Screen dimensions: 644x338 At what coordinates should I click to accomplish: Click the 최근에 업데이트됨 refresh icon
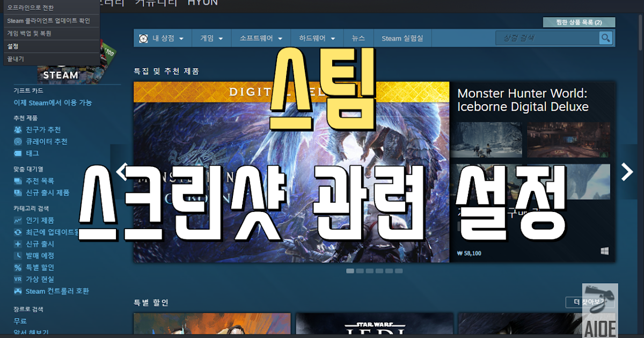pos(18,232)
